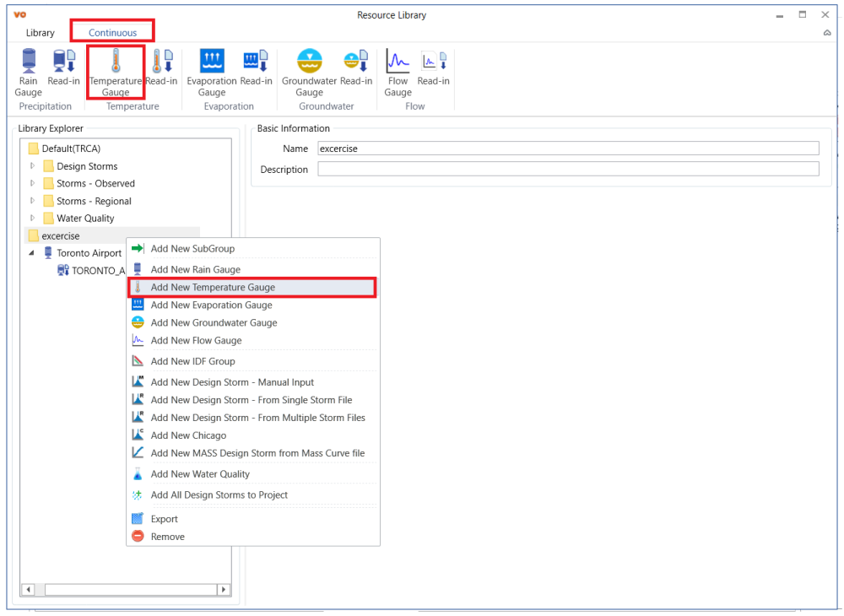
Task: Select the Storms - Regional tree item
Action: coord(95,201)
